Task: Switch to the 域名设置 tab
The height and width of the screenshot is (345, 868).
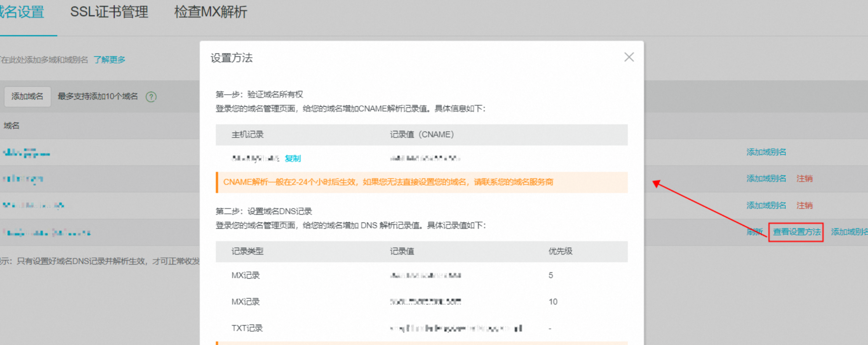Action: [22, 12]
